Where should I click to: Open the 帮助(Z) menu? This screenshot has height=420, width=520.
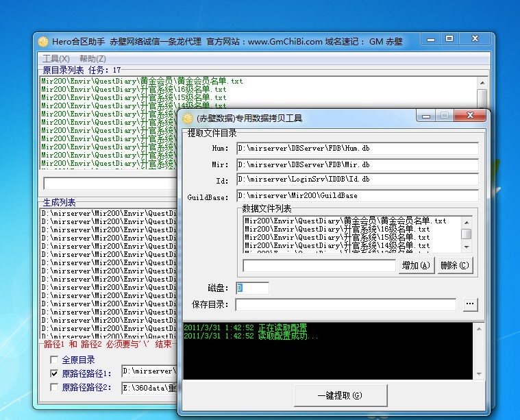click(x=92, y=59)
